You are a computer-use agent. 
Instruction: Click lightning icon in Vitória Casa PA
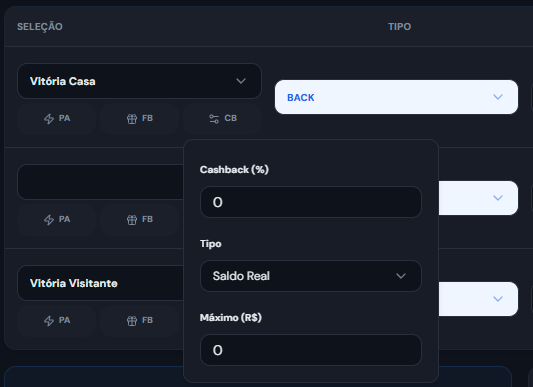coord(49,119)
